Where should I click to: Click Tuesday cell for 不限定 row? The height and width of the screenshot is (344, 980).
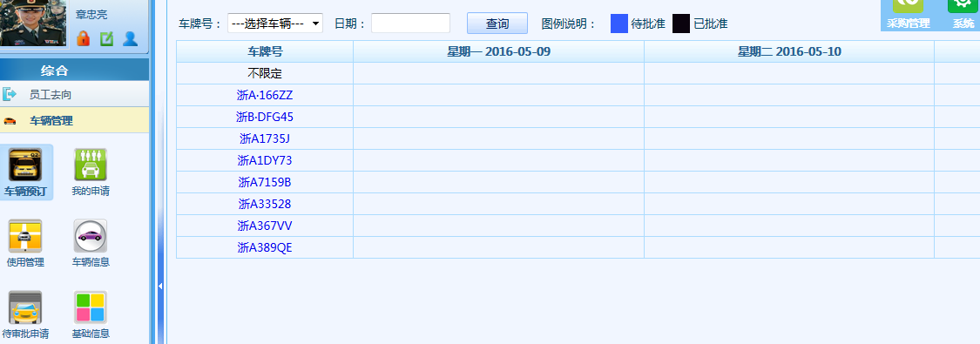click(789, 74)
